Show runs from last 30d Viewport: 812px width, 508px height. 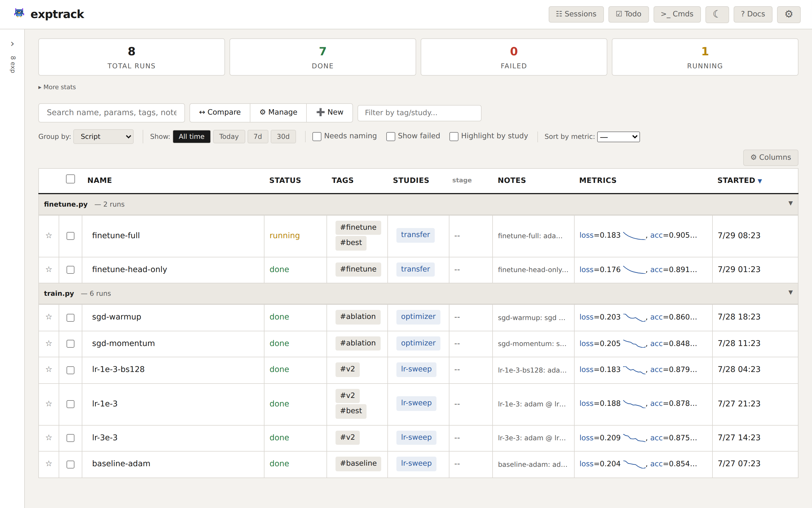pos(283,136)
